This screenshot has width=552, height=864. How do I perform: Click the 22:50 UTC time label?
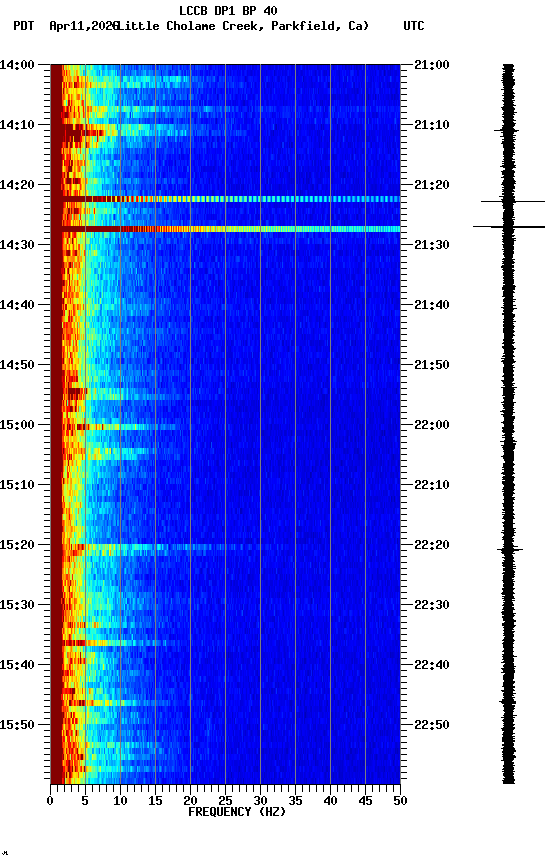(x=432, y=725)
